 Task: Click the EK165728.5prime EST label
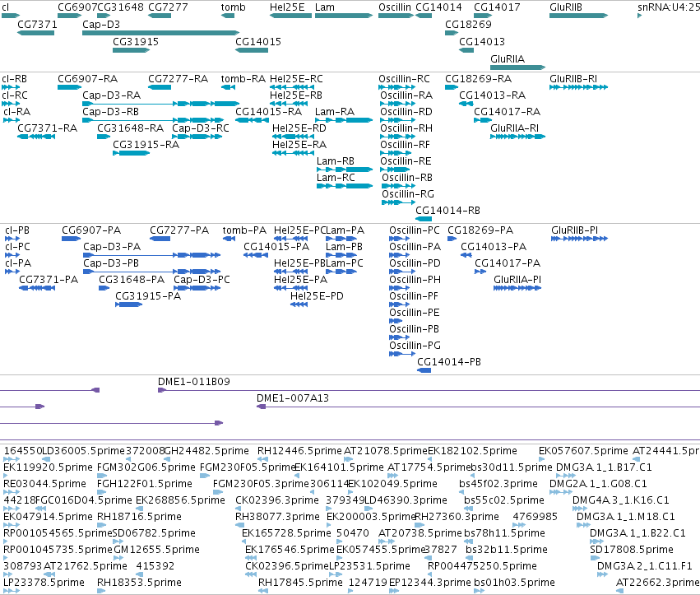click(286, 533)
